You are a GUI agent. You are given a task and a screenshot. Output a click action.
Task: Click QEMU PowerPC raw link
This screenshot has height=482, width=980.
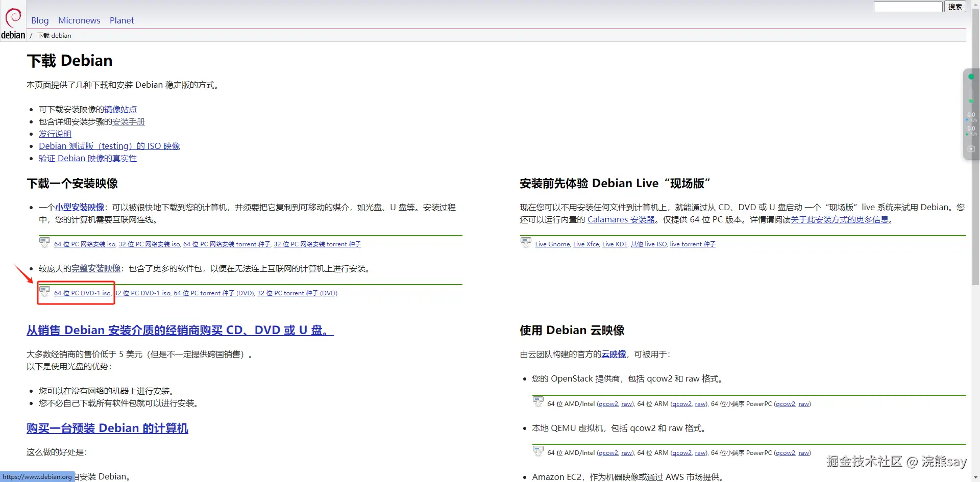click(804, 453)
